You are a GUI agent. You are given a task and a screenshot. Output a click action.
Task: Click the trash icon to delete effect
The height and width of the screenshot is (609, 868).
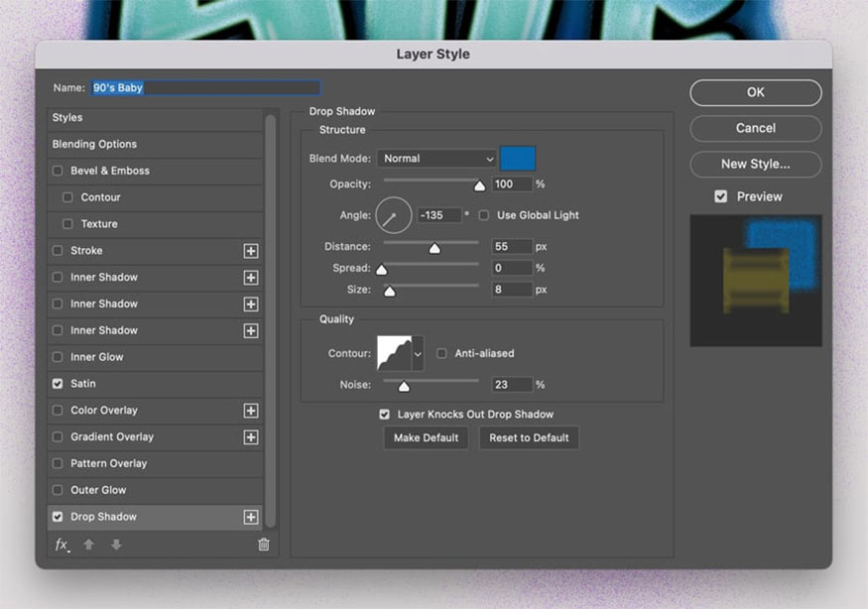coord(263,545)
